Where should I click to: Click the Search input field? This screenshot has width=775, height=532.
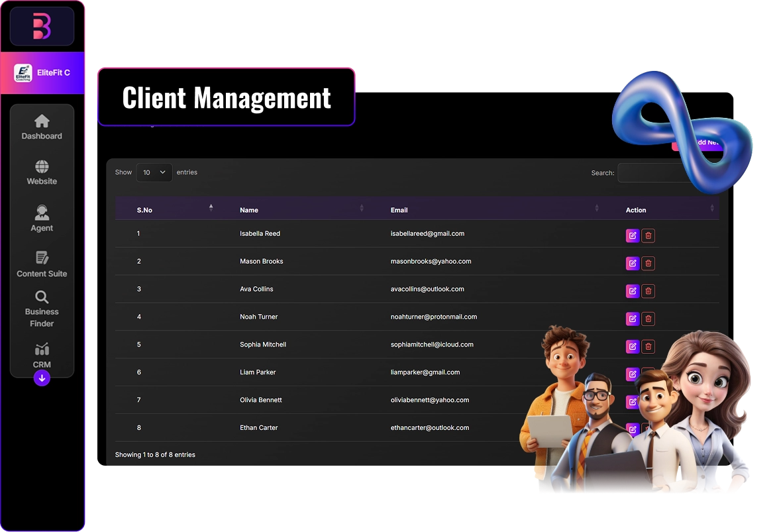(x=652, y=173)
